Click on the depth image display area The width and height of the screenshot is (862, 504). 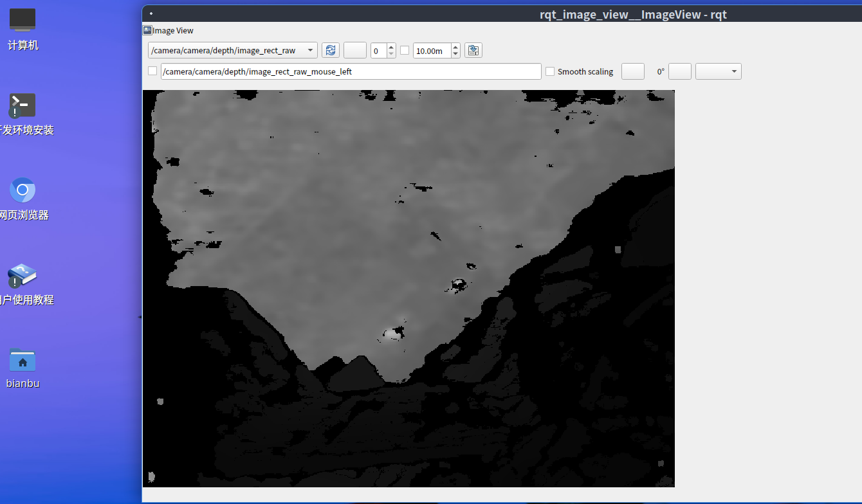(408, 288)
